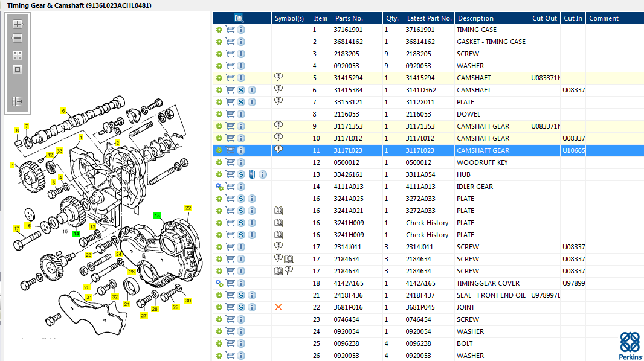Sort by the Description column header

coord(475,18)
